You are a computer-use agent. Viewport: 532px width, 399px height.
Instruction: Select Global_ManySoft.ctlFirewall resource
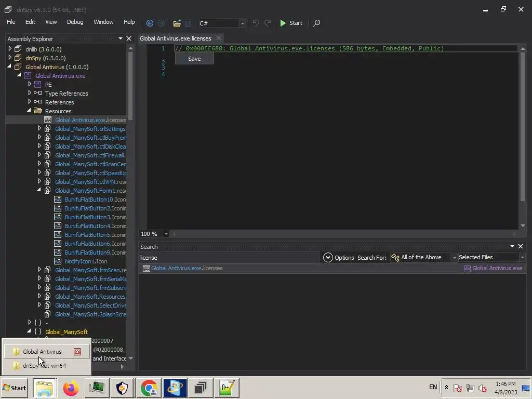pos(90,155)
